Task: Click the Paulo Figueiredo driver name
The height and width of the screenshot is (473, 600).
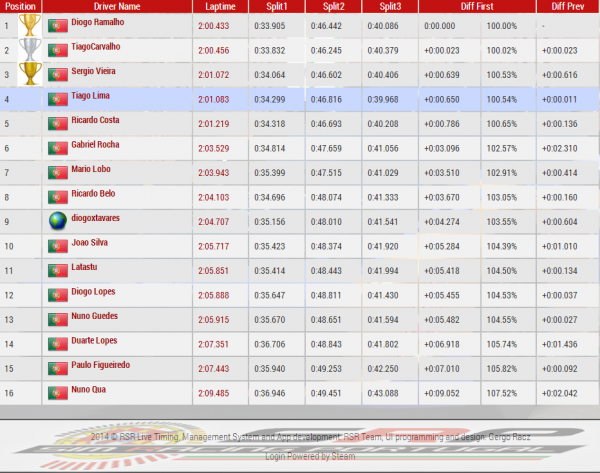Action: click(102, 365)
